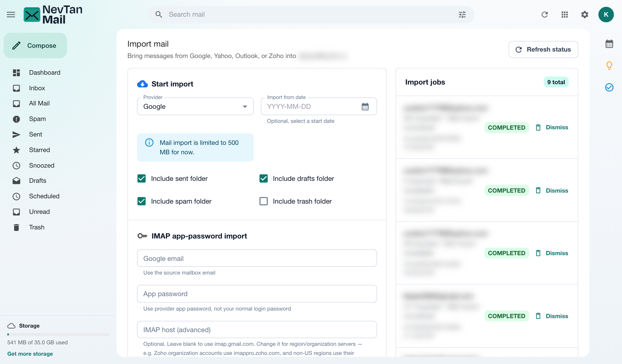This screenshot has width=622, height=364.
Task: Dismiss the fourth completed import job
Action: tap(551, 316)
